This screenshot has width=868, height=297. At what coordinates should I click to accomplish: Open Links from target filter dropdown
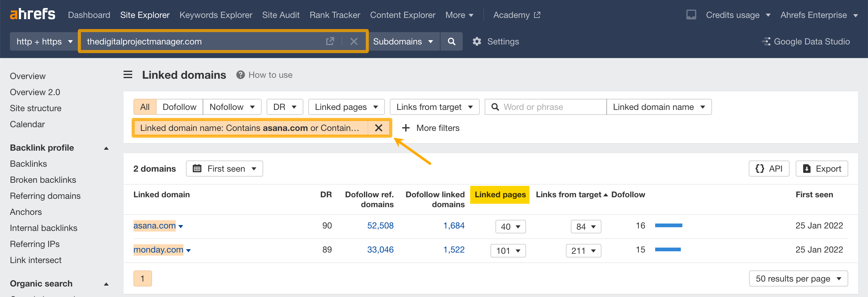pyautogui.click(x=435, y=107)
